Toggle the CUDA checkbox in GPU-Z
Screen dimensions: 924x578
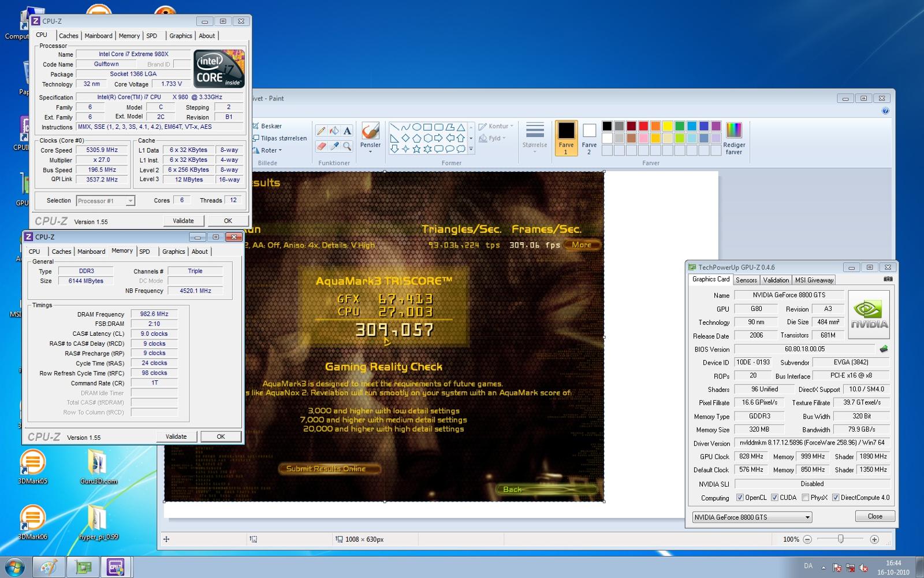coord(774,498)
